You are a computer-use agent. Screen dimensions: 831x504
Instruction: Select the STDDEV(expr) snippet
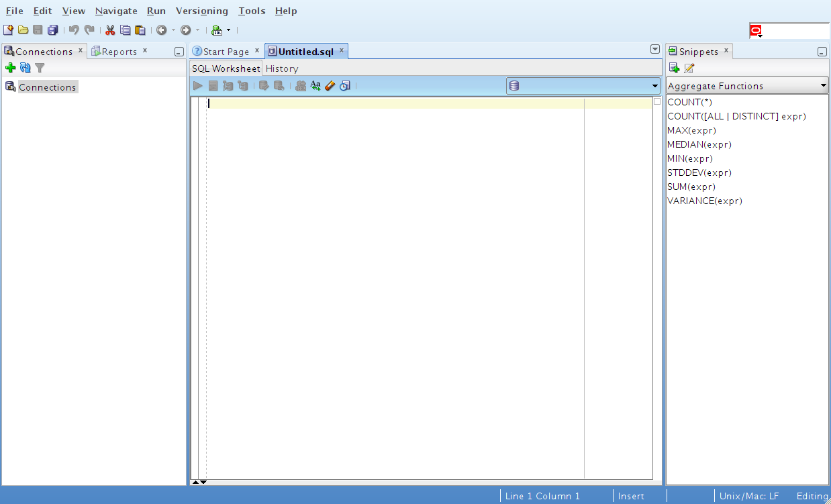pyautogui.click(x=699, y=172)
